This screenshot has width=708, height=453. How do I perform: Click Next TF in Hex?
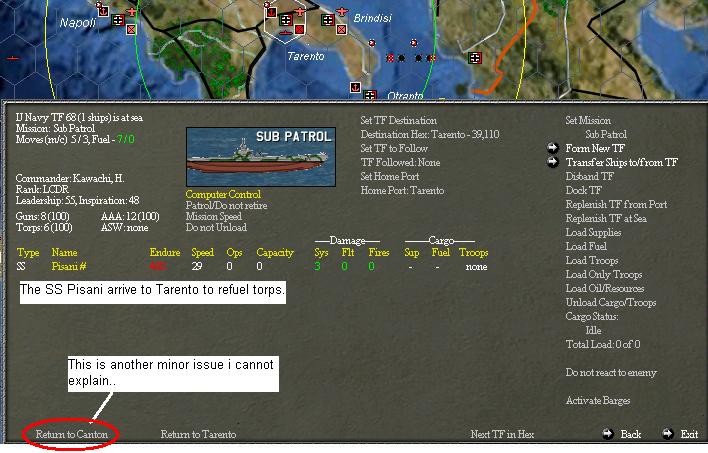click(502, 434)
